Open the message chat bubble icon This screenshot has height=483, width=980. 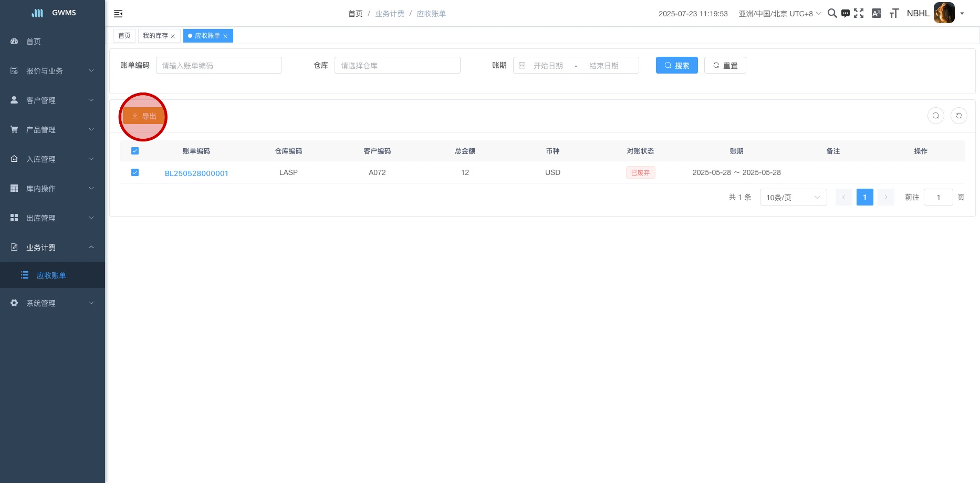[x=846, y=14]
